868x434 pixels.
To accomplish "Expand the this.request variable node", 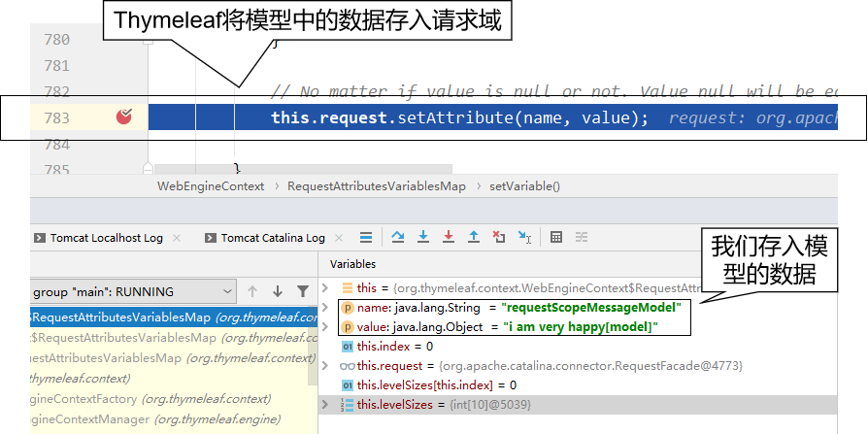I will (326, 366).
